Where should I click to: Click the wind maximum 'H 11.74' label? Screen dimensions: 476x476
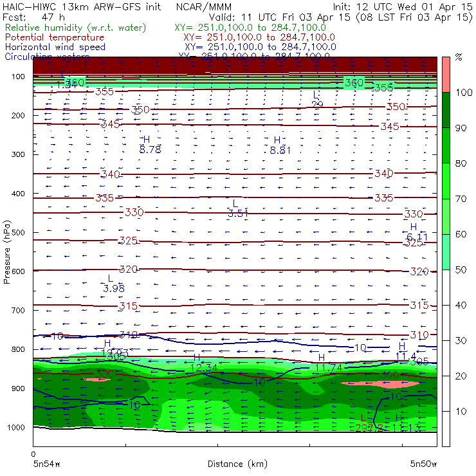[329, 363]
